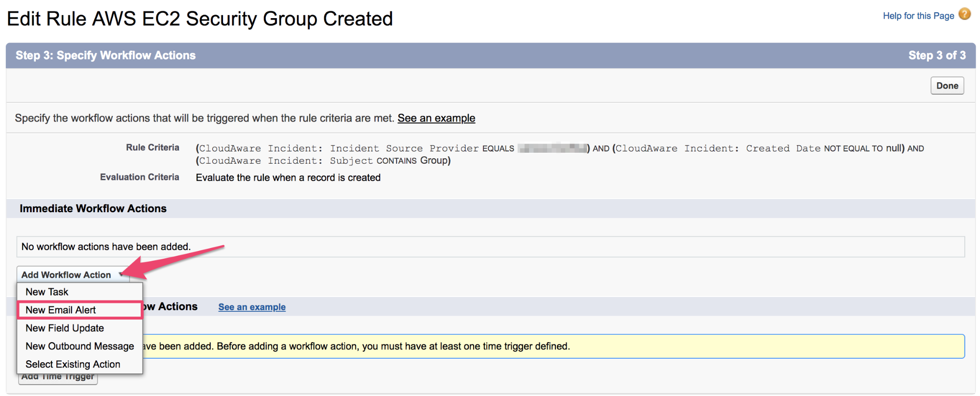The width and height of the screenshot is (980, 396).
Task: Open See an example link for time-dependent actions
Action: (x=251, y=307)
